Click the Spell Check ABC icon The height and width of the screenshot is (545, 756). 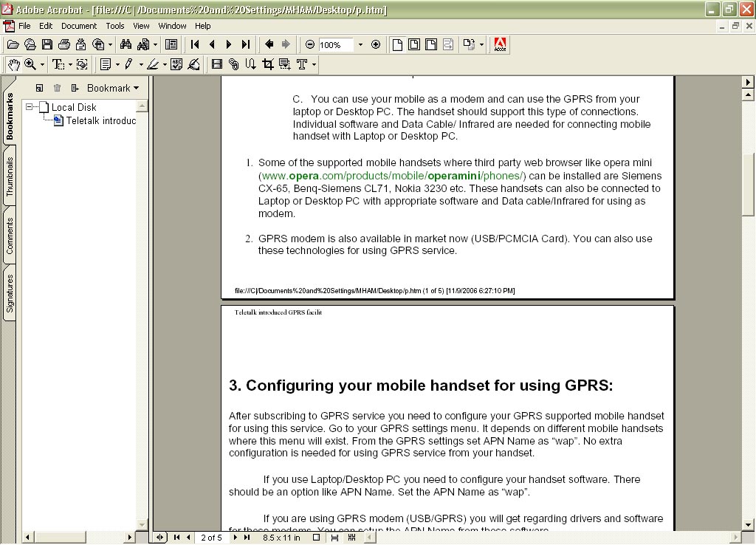click(x=176, y=64)
